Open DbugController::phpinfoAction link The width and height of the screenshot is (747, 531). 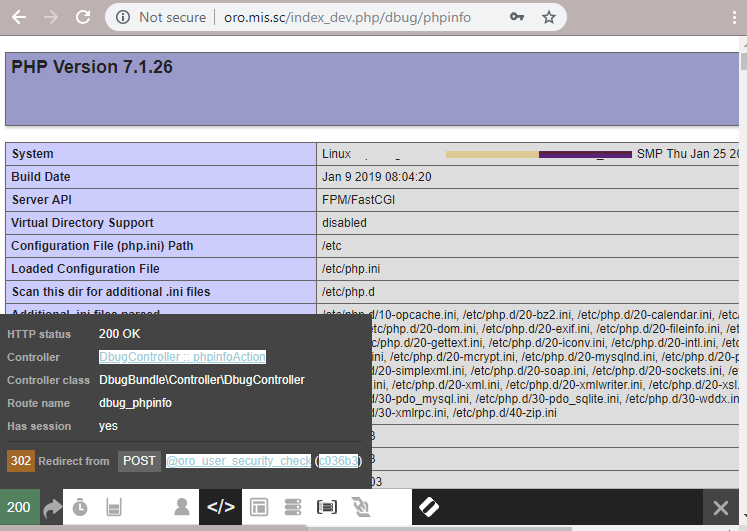pos(182,357)
